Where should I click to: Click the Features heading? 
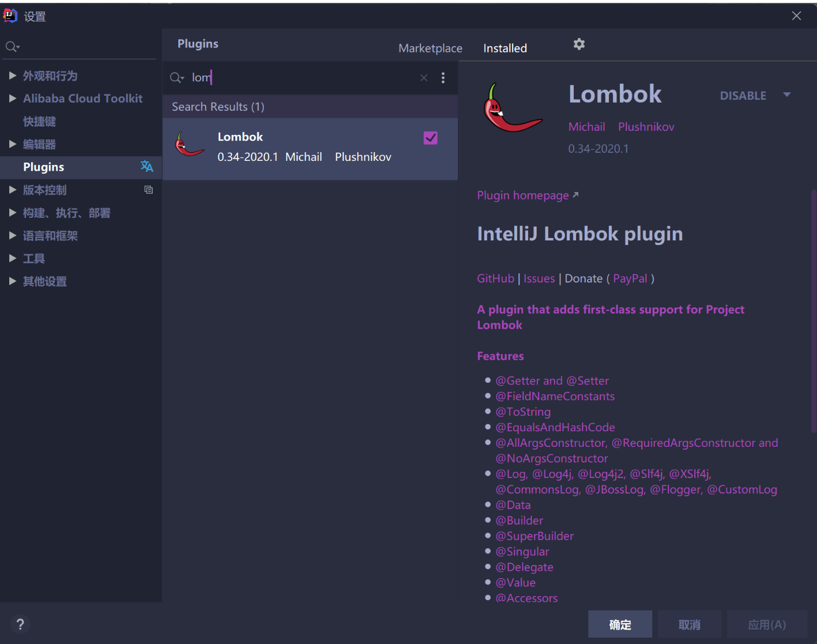[x=500, y=356]
